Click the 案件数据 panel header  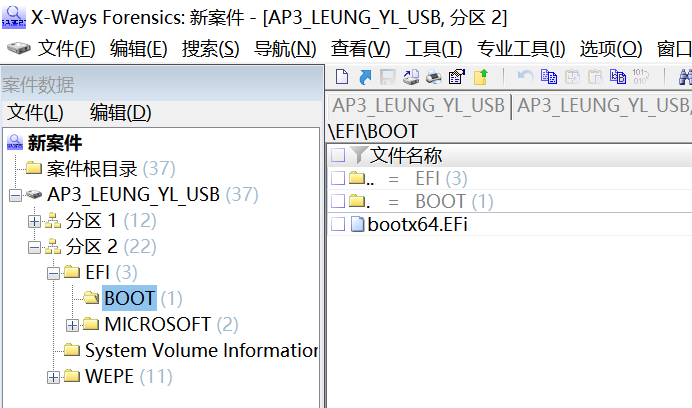[x=162, y=84]
